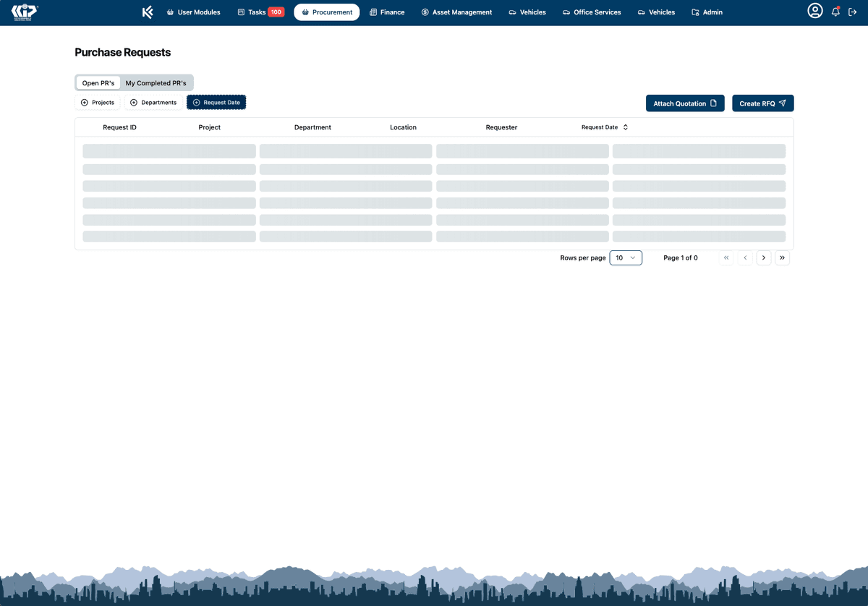
Task: Click the Request Date sort chevrons
Action: tap(626, 127)
